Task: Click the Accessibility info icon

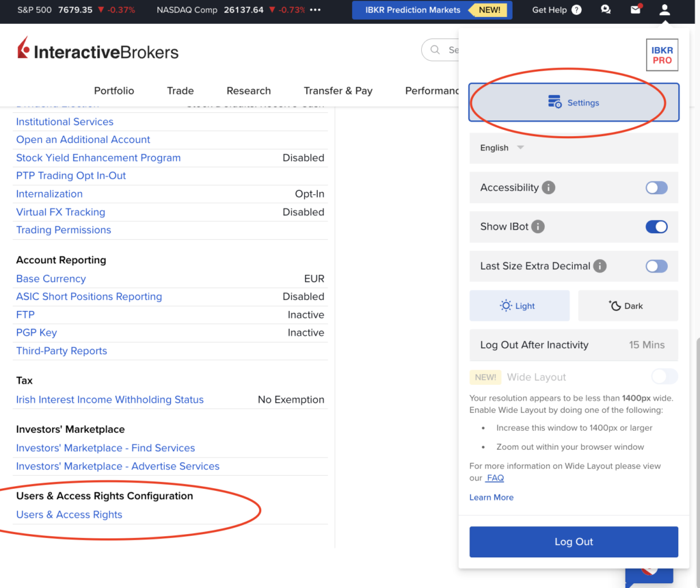Action: coord(548,187)
